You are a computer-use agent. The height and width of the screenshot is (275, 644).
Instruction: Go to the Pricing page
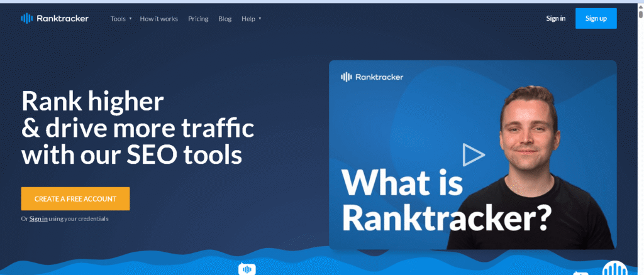point(198,19)
